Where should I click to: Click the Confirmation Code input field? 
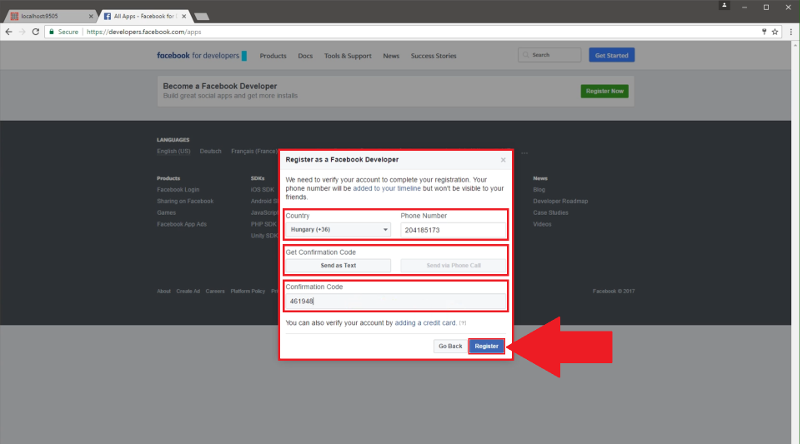pos(396,300)
